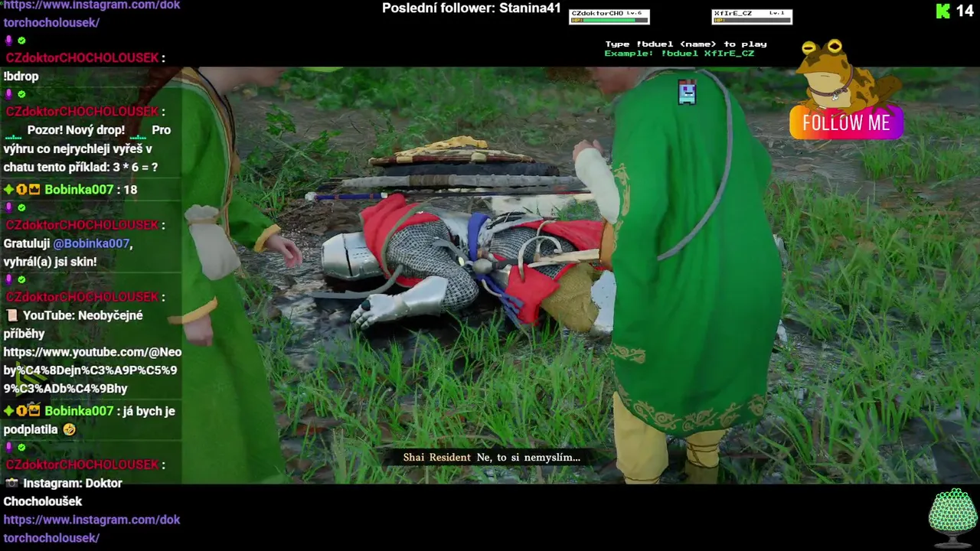Click green verified badge above the Gratuluji message
Image resolution: width=980 pixels, height=551 pixels.
coord(21,207)
